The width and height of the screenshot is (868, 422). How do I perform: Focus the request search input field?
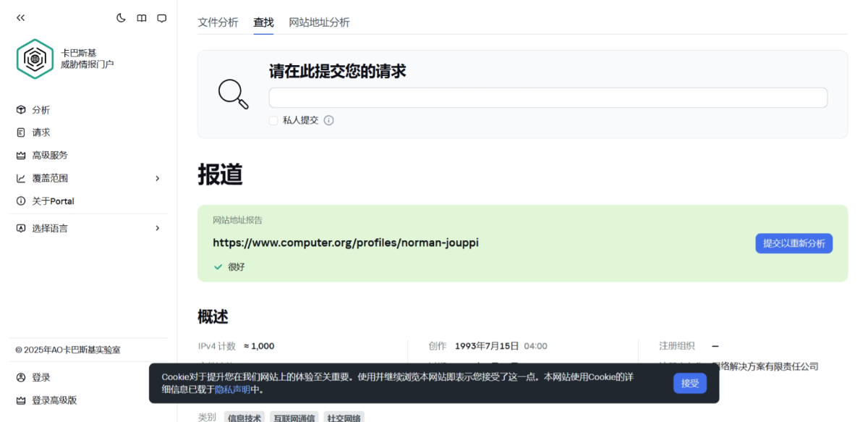(x=548, y=98)
